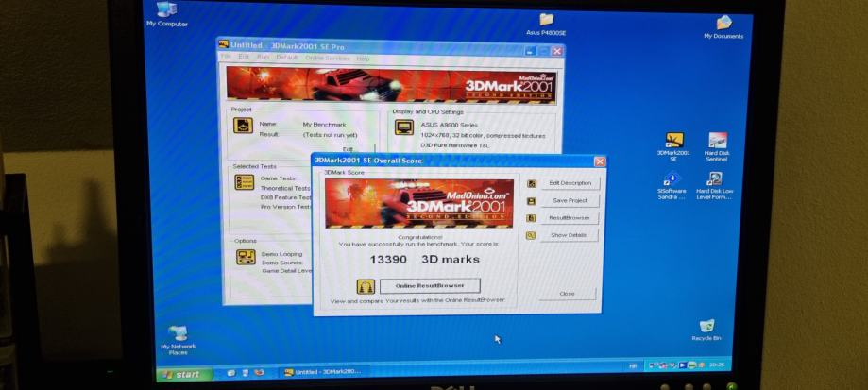Screen dimensions: 868x390
Task: Open the Help menu in 3DMark2001
Action: tap(363, 59)
